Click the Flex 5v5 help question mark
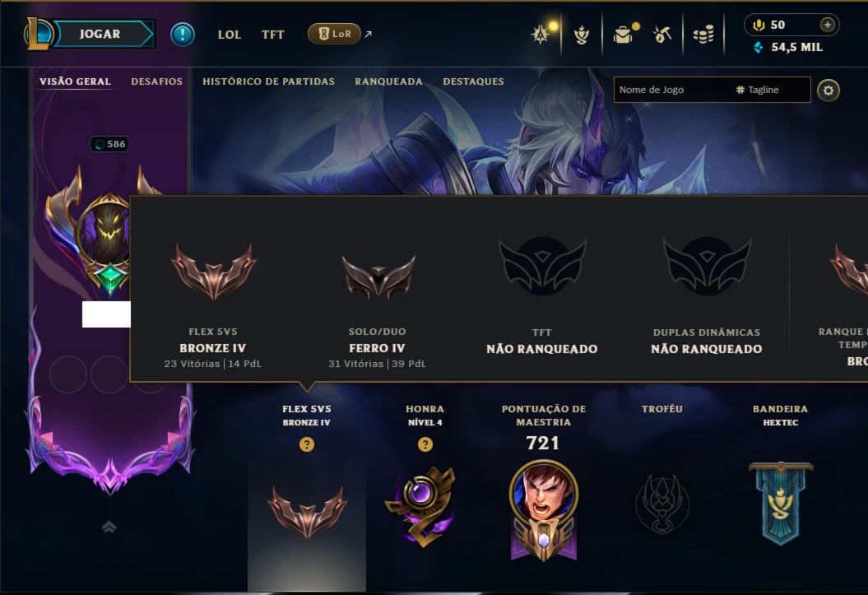The image size is (868, 595). coord(307,444)
